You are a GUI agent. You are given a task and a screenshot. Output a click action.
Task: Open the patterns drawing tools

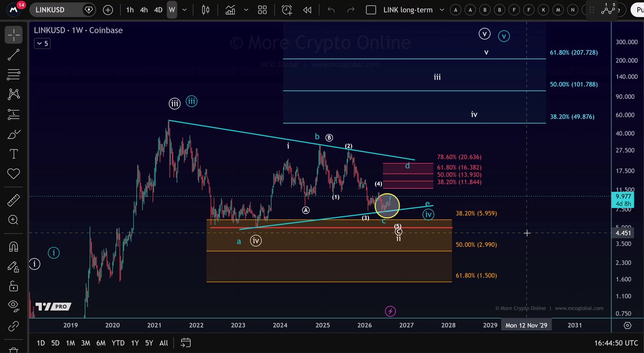(13, 94)
